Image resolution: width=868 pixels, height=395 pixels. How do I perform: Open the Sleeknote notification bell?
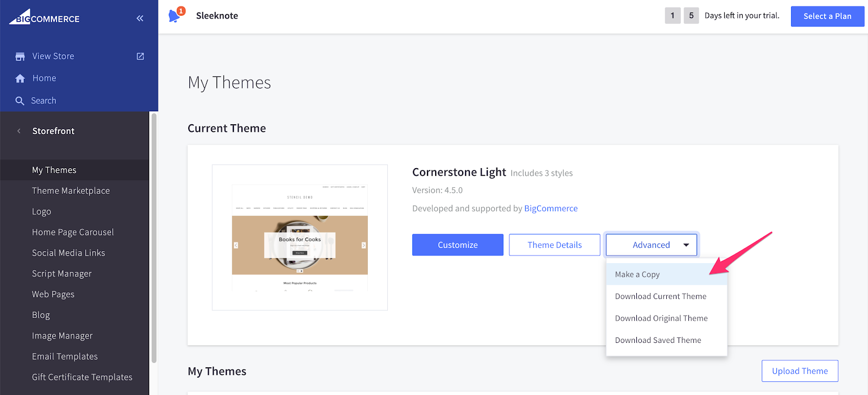[x=175, y=15]
